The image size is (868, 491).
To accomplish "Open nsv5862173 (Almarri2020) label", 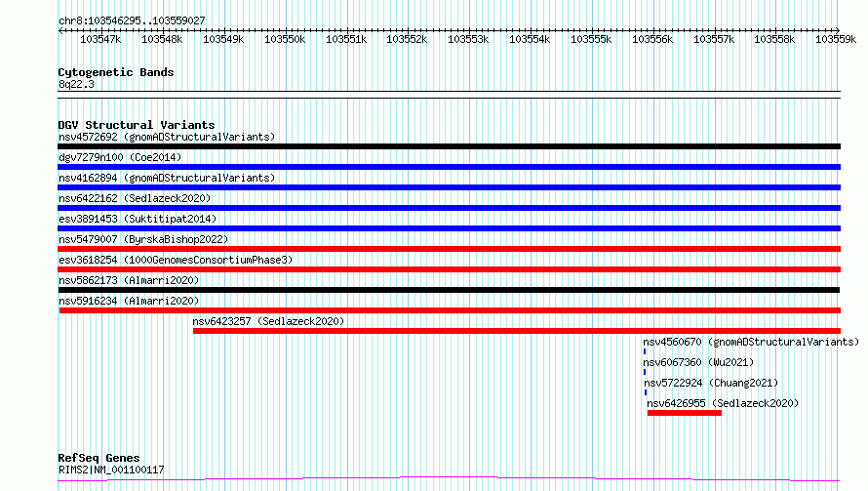I will [129, 280].
